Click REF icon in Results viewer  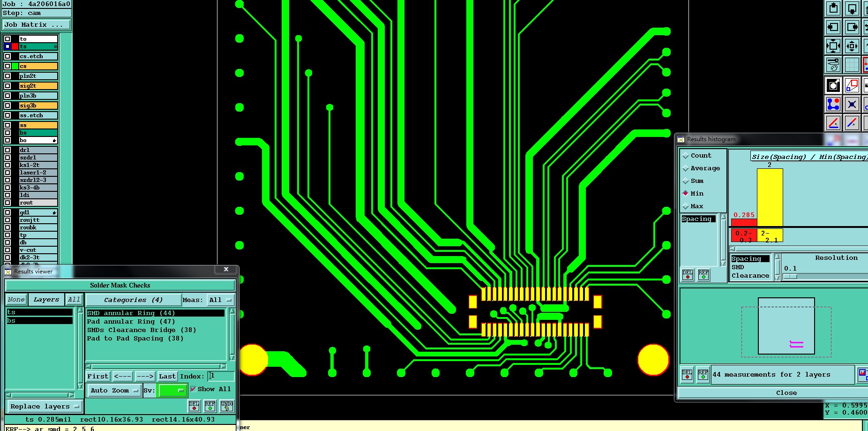pos(210,406)
